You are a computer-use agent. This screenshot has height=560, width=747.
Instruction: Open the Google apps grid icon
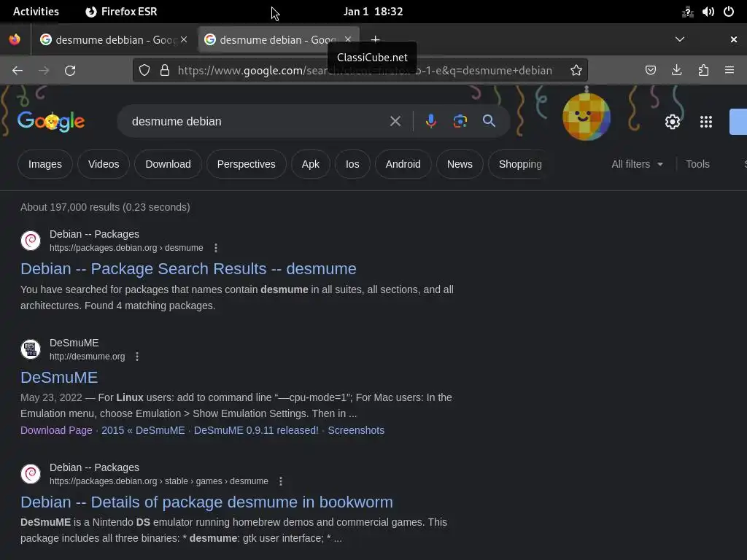[x=706, y=122]
